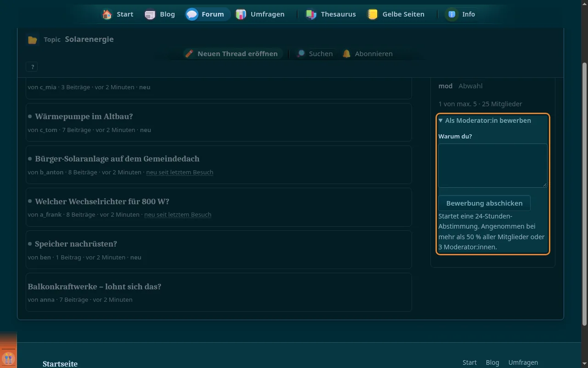Focus the 'Warum du?' text area
Viewport: 588px width, 368px height.
493,166
